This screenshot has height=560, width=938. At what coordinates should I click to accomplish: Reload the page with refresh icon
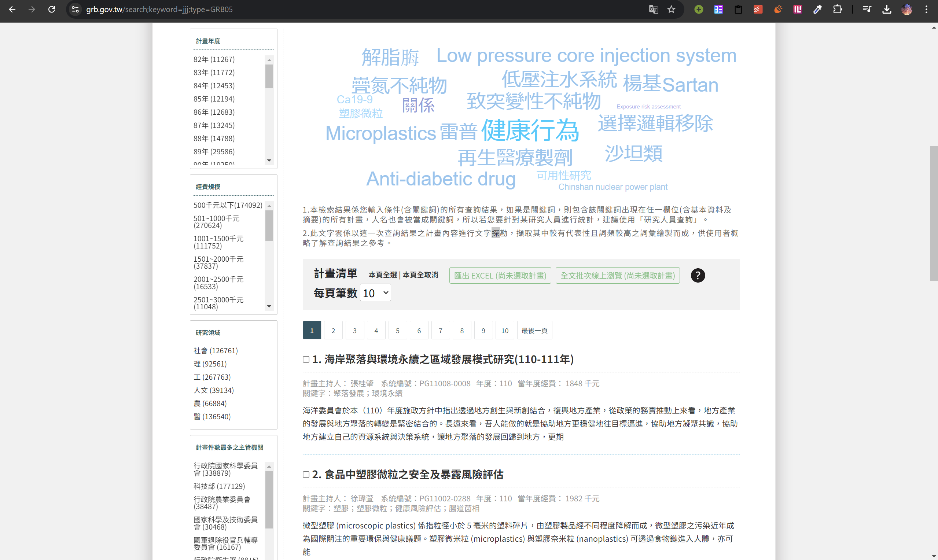pyautogui.click(x=52, y=10)
